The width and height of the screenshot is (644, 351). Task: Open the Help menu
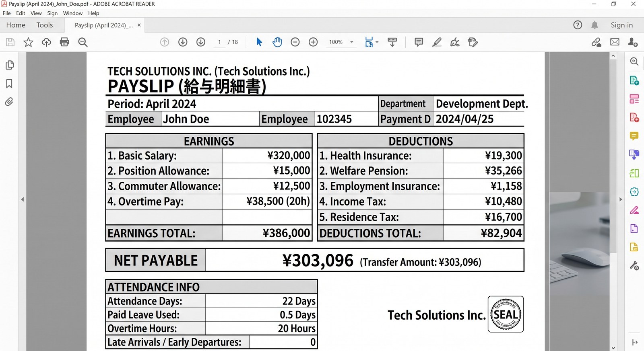point(94,13)
